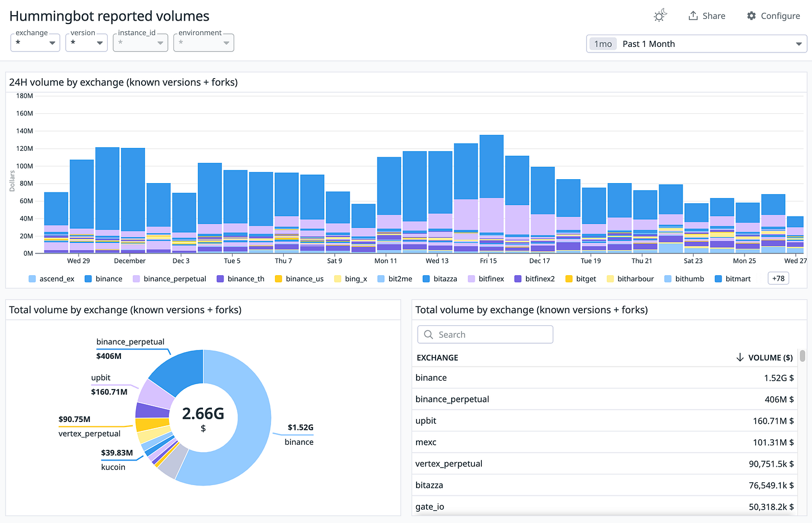Screen dimensions: 812x523
Task: Toggle bitharbour series in legend
Action: point(630,279)
